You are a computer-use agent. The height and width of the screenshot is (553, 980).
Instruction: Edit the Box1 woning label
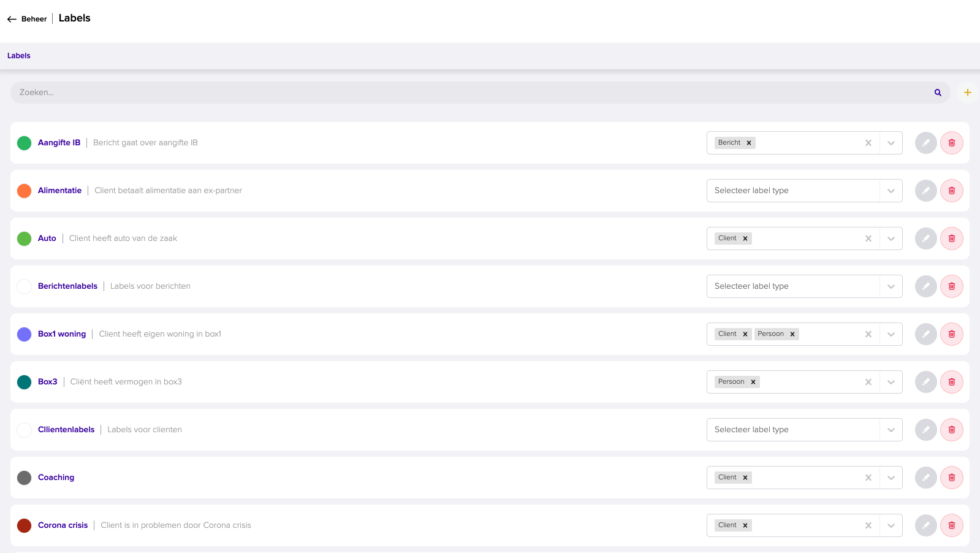[926, 334]
